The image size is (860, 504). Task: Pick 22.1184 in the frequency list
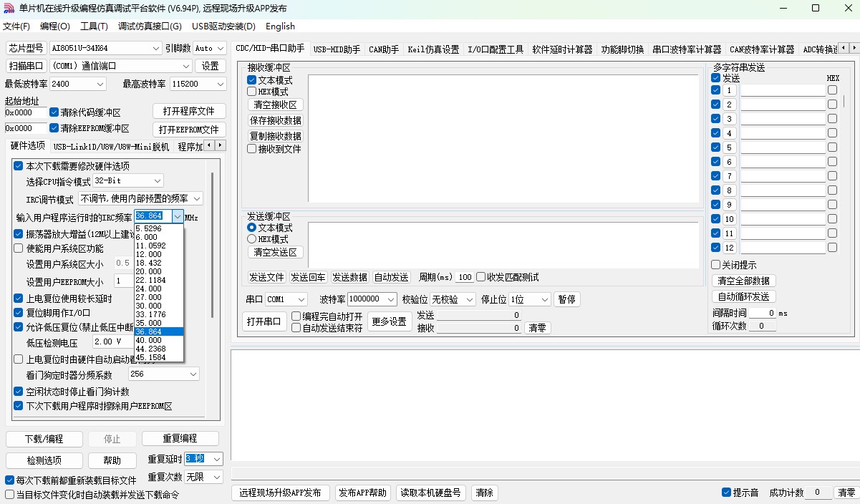159,280
